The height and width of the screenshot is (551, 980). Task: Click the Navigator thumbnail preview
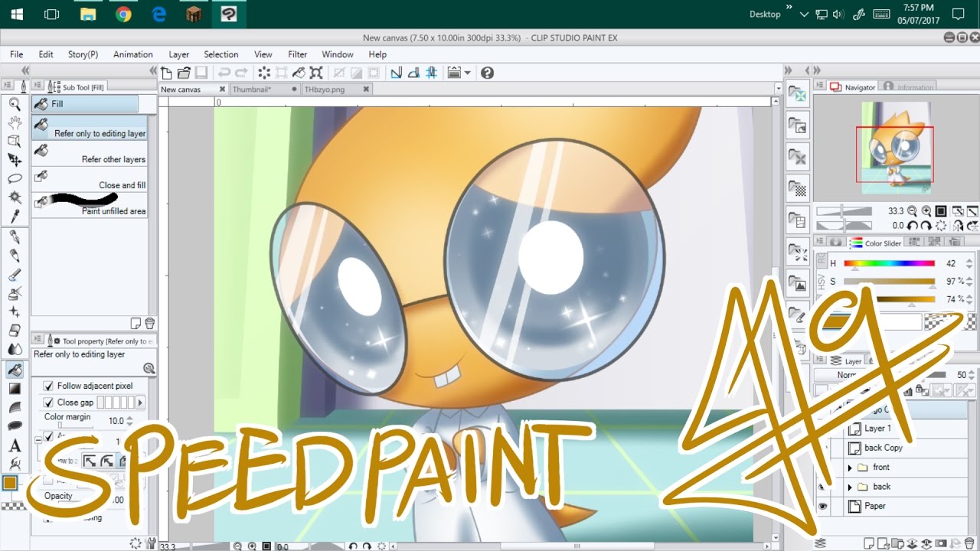(895, 147)
